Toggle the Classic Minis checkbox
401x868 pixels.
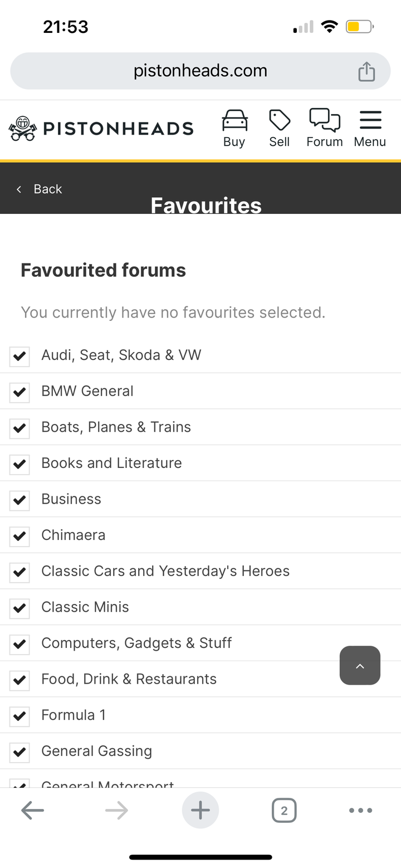click(x=19, y=607)
